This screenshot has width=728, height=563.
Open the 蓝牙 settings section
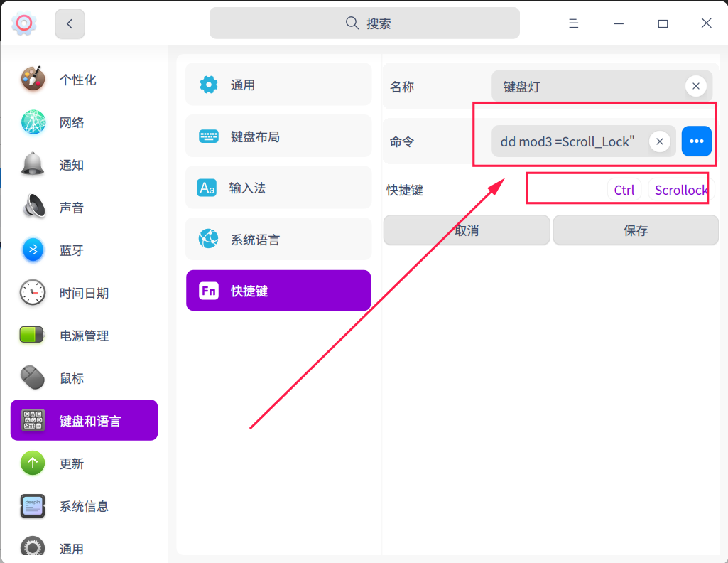[84, 250]
